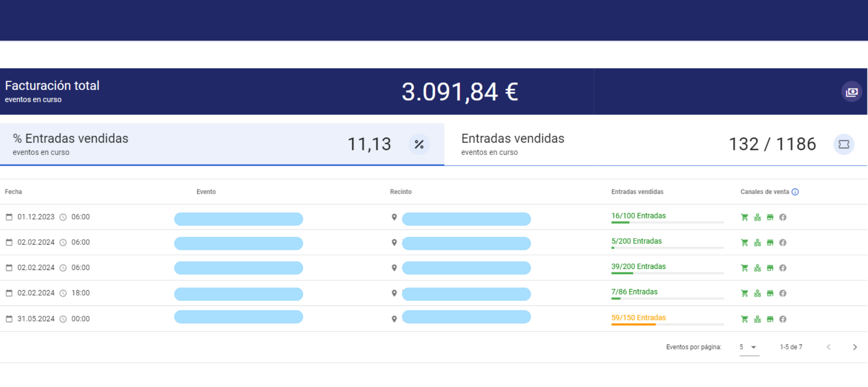Click the location pin in the 31.05.2024 row
The width and height of the screenshot is (868, 387).
(394, 319)
